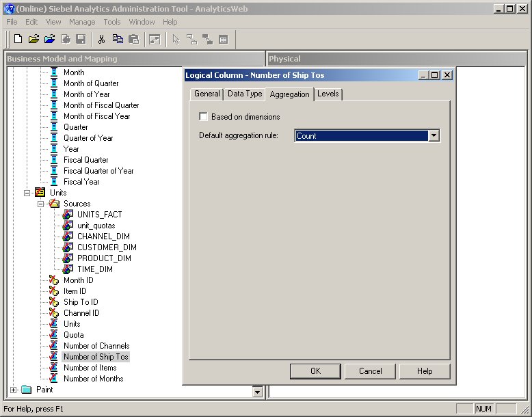Select the Aggregation tab
532x417 pixels.
coord(289,94)
